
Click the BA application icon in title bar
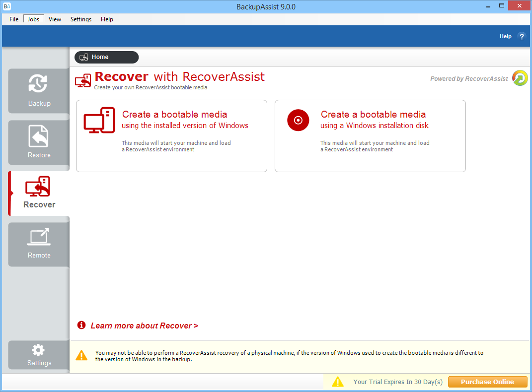point(7,6)
